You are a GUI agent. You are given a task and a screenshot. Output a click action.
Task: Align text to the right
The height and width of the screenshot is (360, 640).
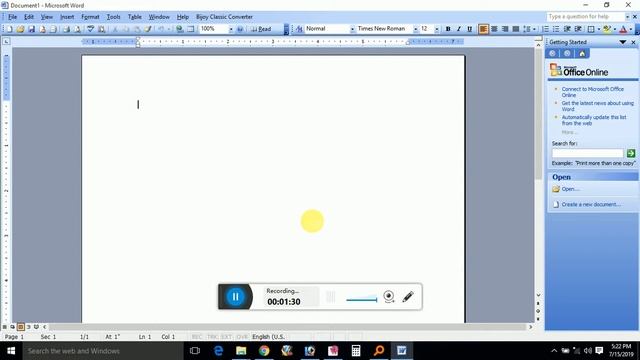[505, 29]
